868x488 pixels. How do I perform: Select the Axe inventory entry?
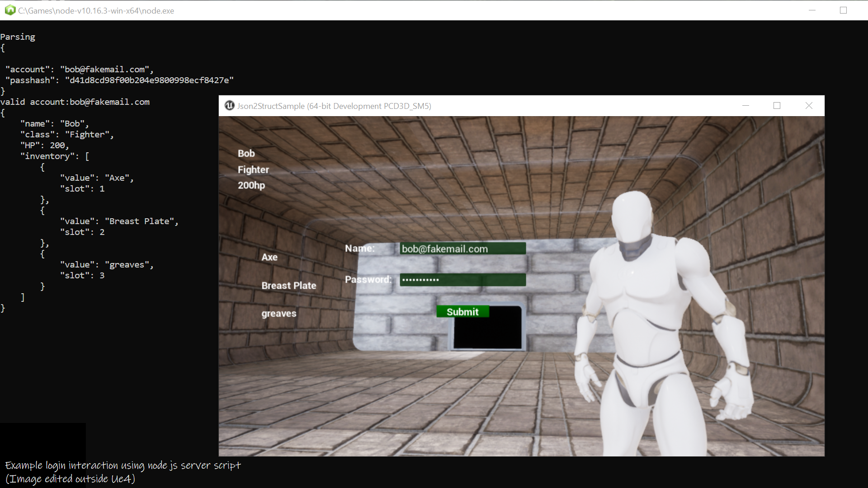pyautogui.click(x=269, y=257)
